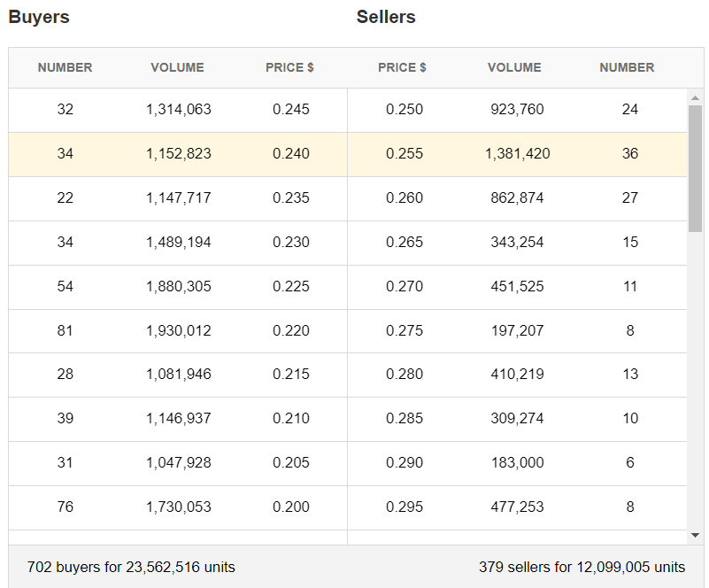This screenshot has height=588, width=709.
Task: Click seller count 36 in the highlighted row
Action: (x=630, y=154)
